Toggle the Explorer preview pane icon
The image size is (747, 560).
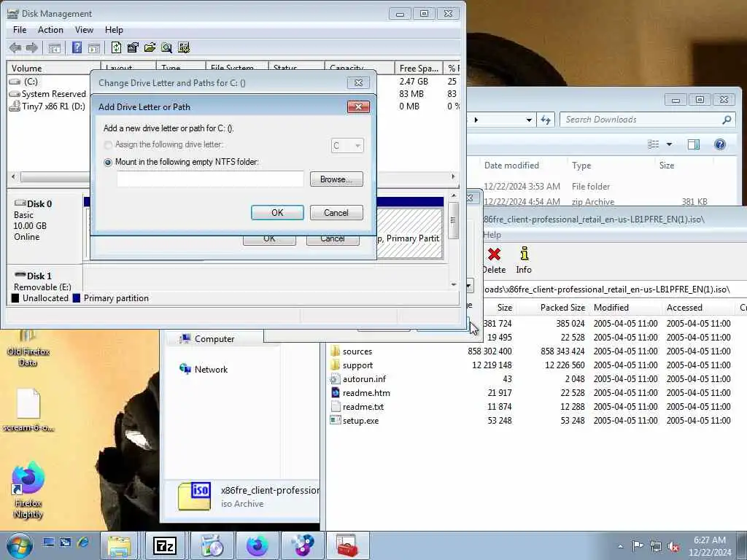pyautogui.click(x=694, y=144)
